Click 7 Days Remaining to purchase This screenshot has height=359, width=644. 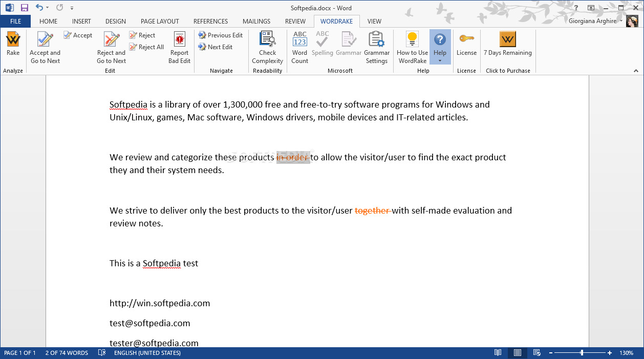[x=507, y=44]
